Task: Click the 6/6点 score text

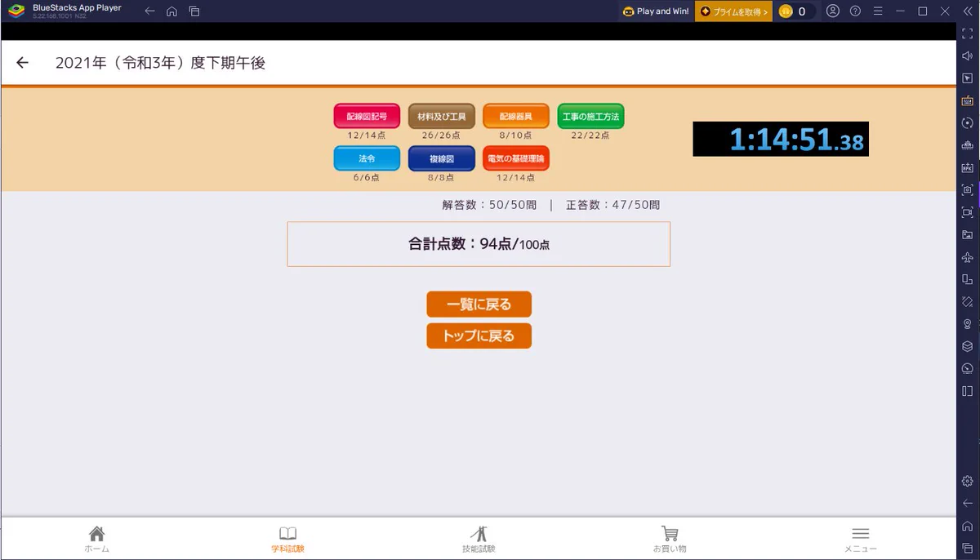Action: pyautogui.click(x=367, y=178)
